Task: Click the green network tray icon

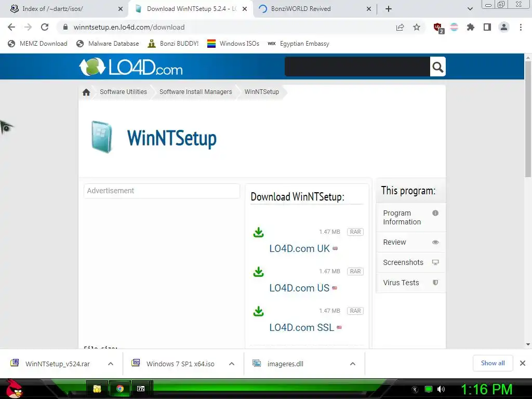Action: (429, 389)
